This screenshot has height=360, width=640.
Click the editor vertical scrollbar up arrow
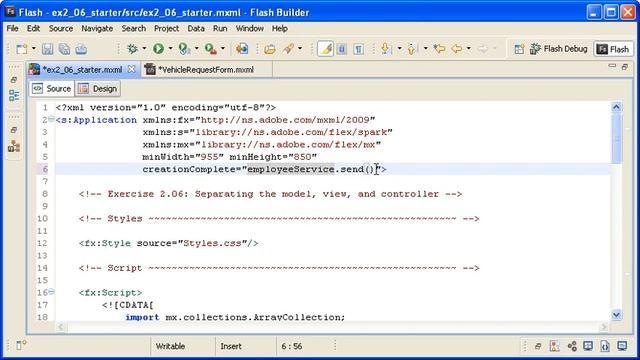pos(616,107)
